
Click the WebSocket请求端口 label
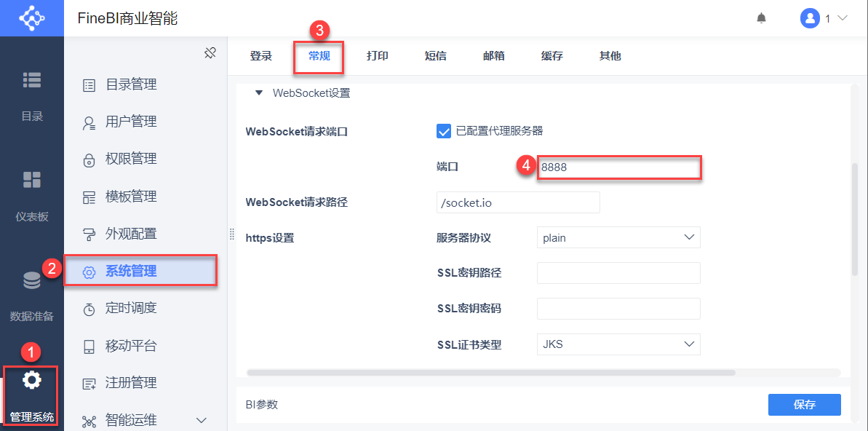point(297,132)
